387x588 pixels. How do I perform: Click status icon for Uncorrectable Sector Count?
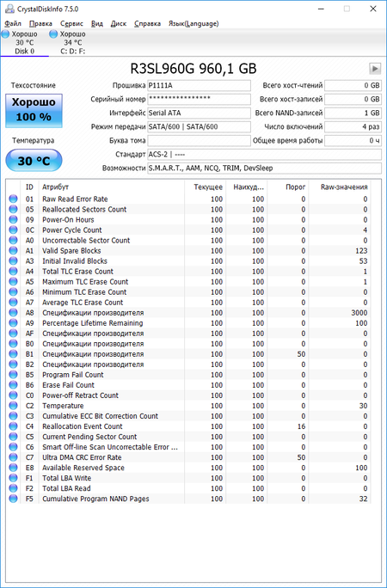tap(14, 241)
